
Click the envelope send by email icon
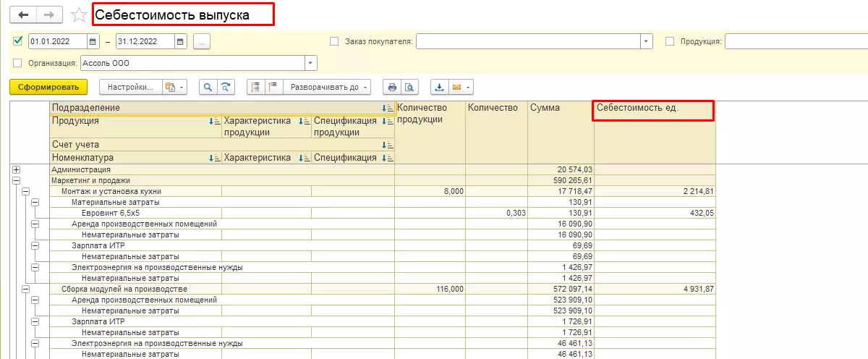pyautogui.click(x=456, y=87)
